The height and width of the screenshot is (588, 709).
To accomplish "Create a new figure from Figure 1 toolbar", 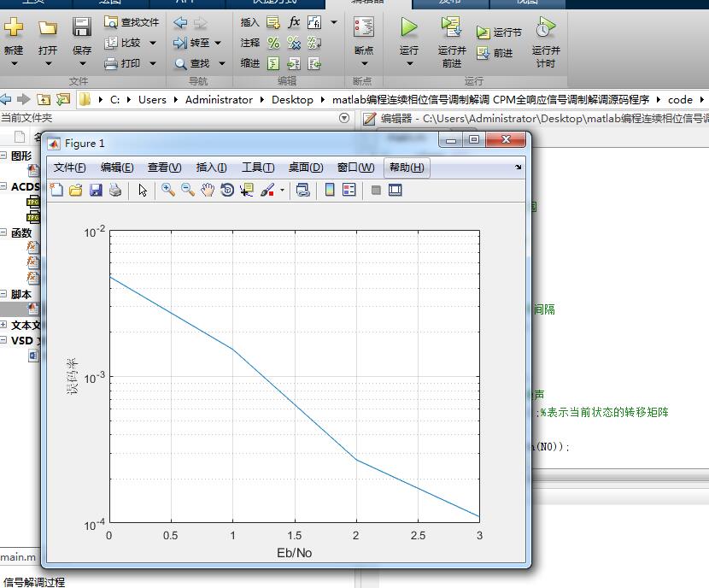I will [56, 190].
